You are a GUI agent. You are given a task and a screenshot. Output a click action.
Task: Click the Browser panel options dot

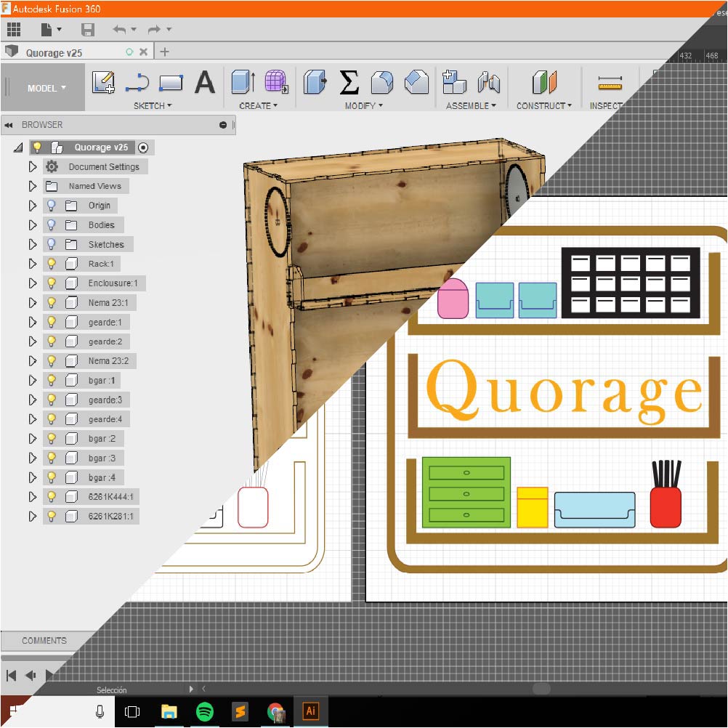(223, 125)
